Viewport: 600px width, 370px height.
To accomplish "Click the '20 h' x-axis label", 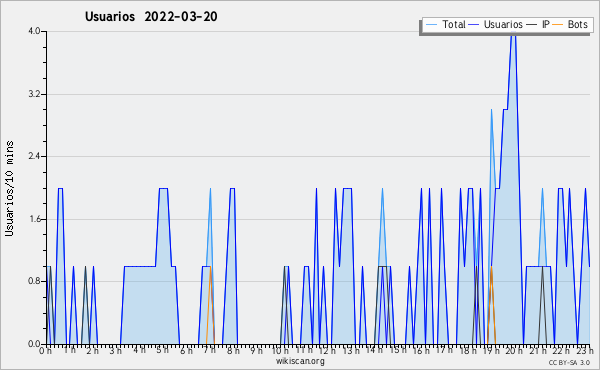I will click(x=515, y=351).
